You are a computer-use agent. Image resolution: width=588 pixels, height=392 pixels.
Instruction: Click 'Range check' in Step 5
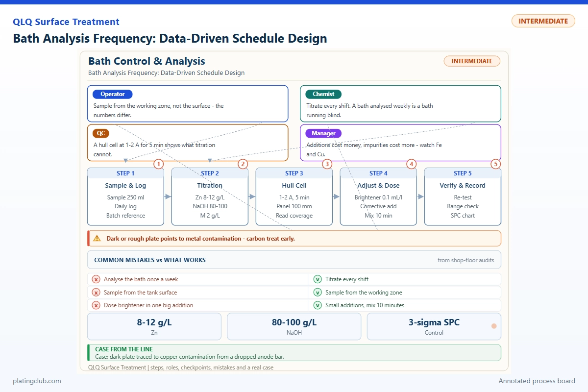[463, 206]
